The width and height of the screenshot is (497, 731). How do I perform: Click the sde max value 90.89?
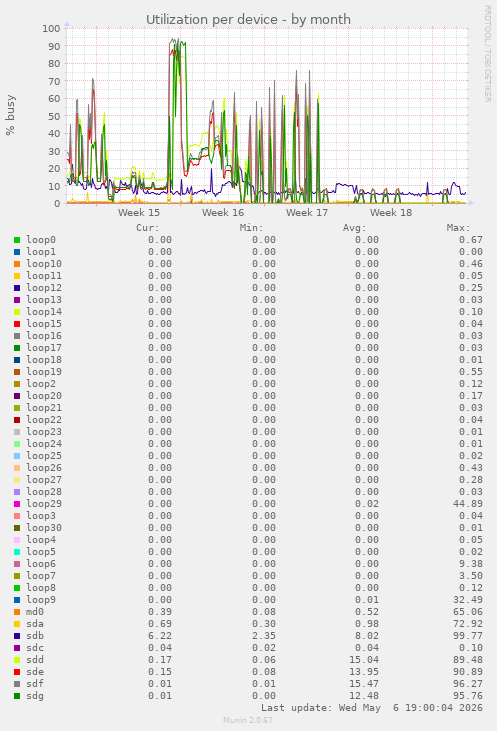point(468,672)
